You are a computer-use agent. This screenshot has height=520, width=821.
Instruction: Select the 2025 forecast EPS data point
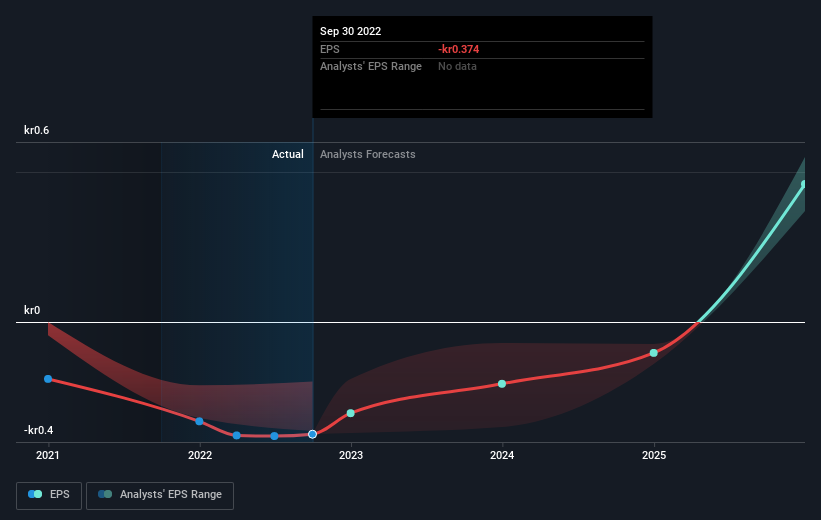(x=653, y=353)
